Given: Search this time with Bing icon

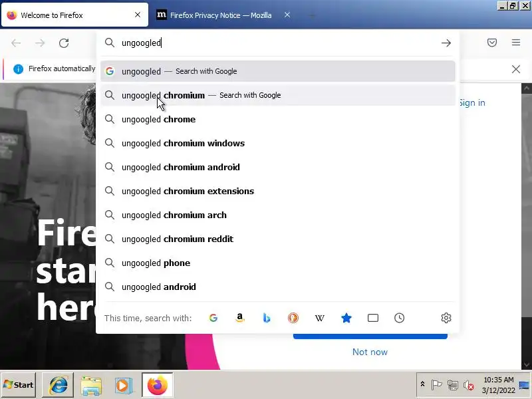Looking at the screenshot, I should 267,318.
